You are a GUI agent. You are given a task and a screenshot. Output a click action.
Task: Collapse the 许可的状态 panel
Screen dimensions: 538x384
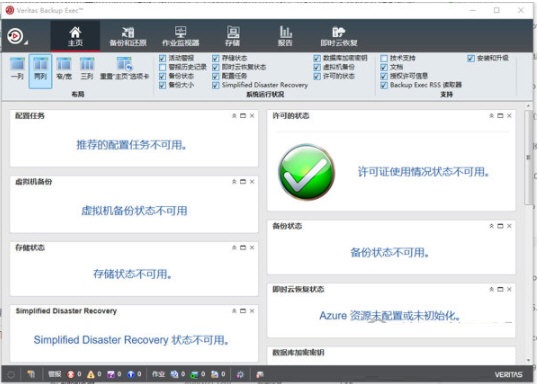[491, 116]
